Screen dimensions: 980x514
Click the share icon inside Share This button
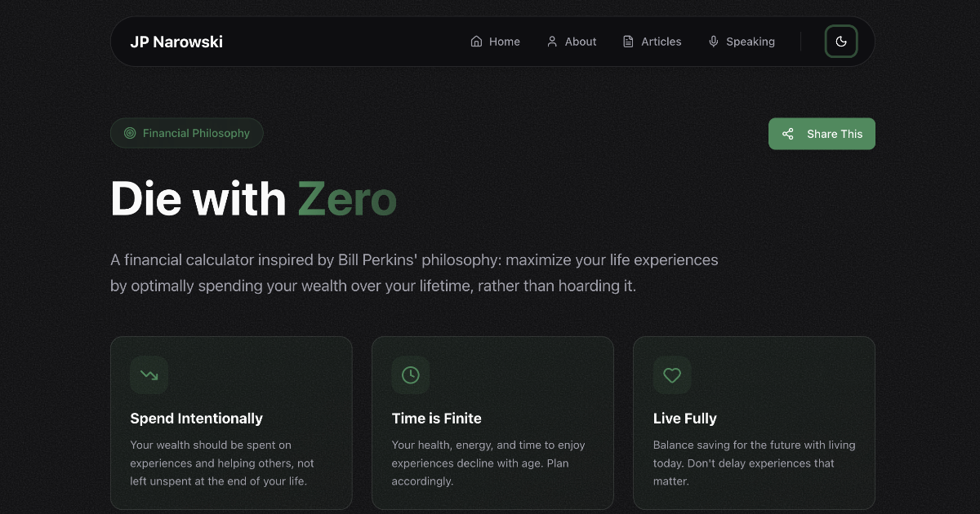click(787, 133)
